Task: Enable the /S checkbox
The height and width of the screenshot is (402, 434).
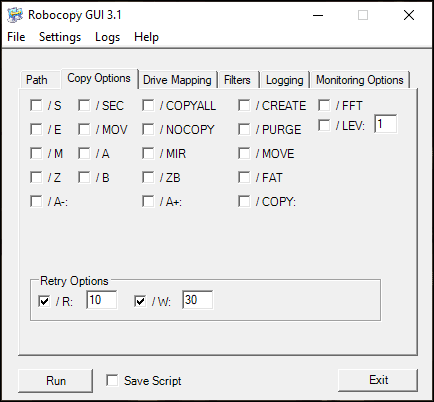Action: point(36,106)
